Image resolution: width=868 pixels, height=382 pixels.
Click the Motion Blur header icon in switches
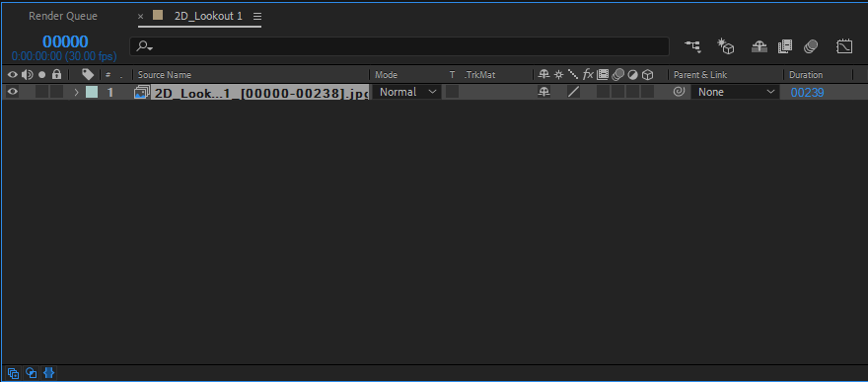click(x=617, y=74)
